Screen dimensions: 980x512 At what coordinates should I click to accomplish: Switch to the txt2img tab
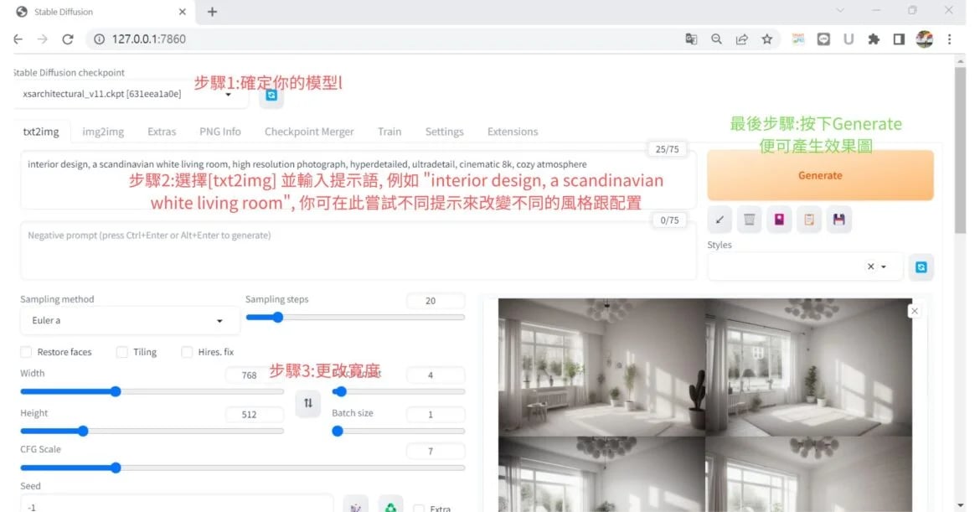click(41, 132)
